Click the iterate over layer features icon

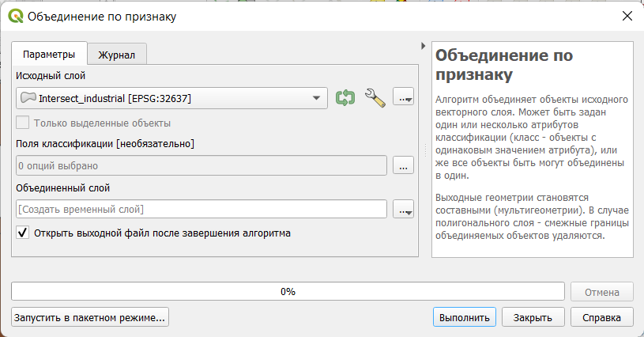point(345,98)
